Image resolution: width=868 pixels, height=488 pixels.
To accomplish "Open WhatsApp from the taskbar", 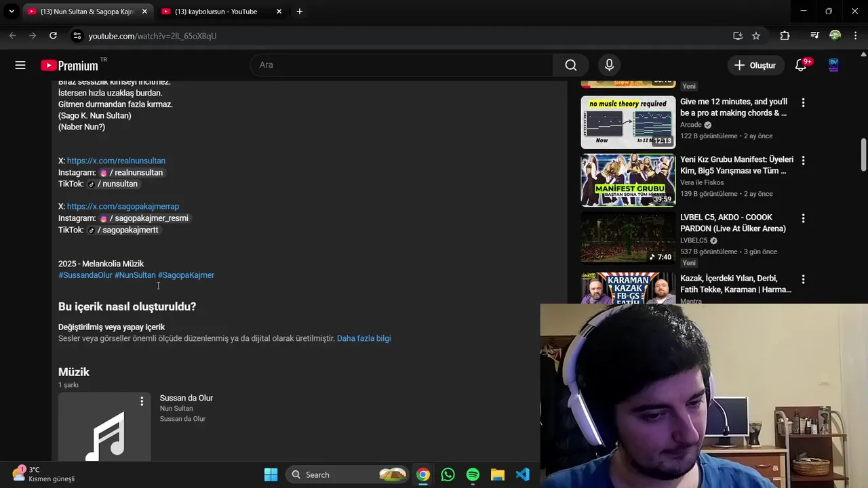I will click(x=448, y=474).
